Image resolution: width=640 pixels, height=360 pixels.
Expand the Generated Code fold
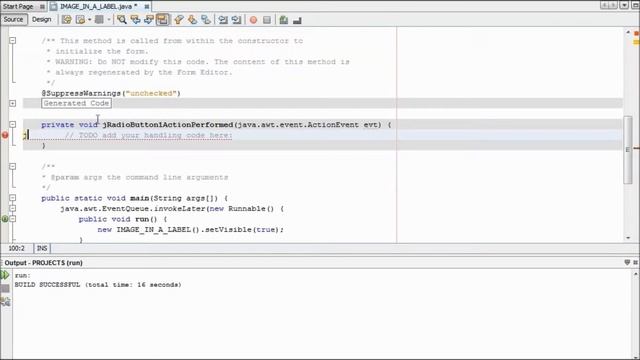(x=13, y=103)
